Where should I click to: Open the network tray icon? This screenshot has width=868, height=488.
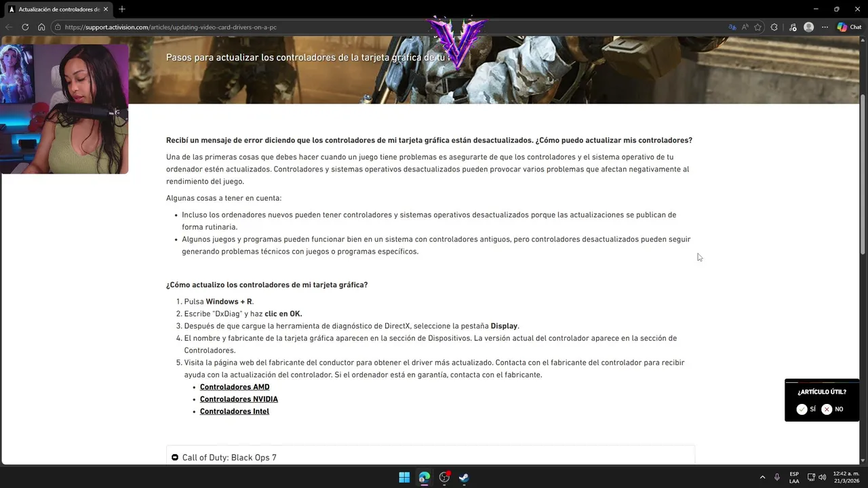tap(811, 477)
